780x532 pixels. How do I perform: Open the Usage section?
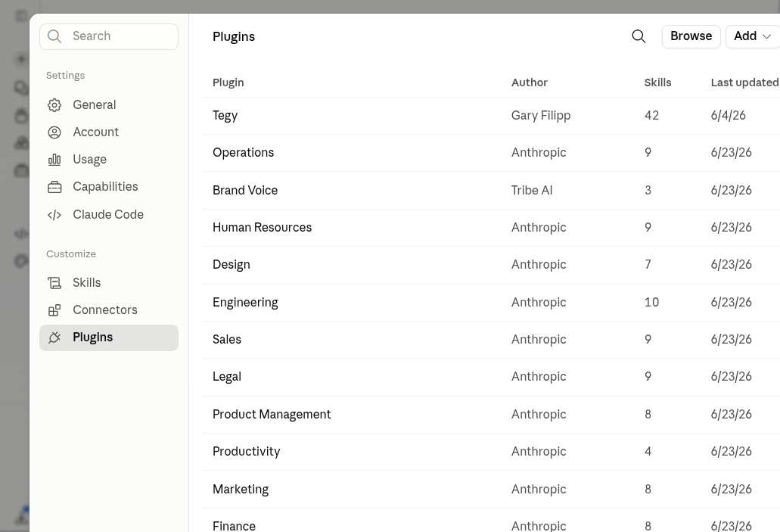(109, 160)
